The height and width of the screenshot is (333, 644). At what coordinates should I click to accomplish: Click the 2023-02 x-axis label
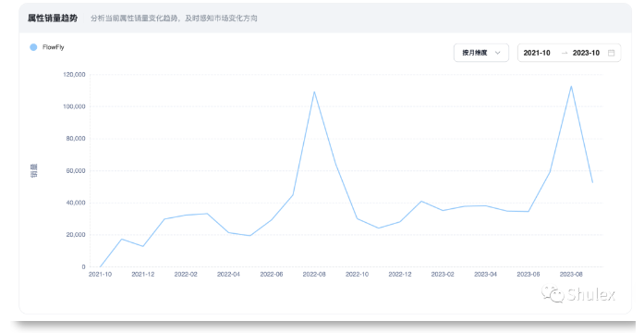443,274
